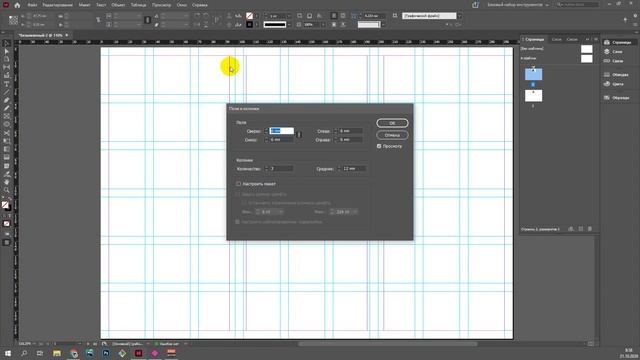This screenshot has width=640, height=360.
Task: Open the stroke weight dropdown
Action: (x=289, y=16)
